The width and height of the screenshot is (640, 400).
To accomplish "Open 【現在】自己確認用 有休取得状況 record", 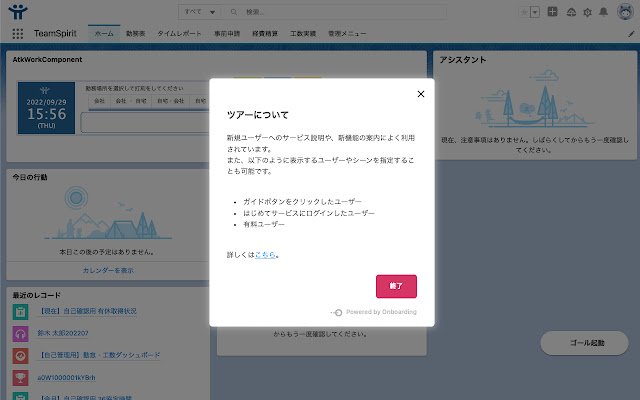I will [x=87, y=311].
